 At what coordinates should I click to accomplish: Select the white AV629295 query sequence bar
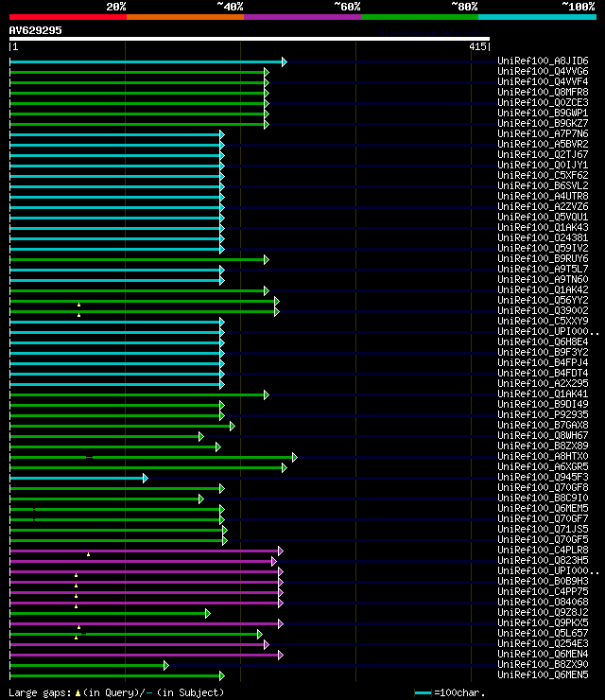(250, 39)
